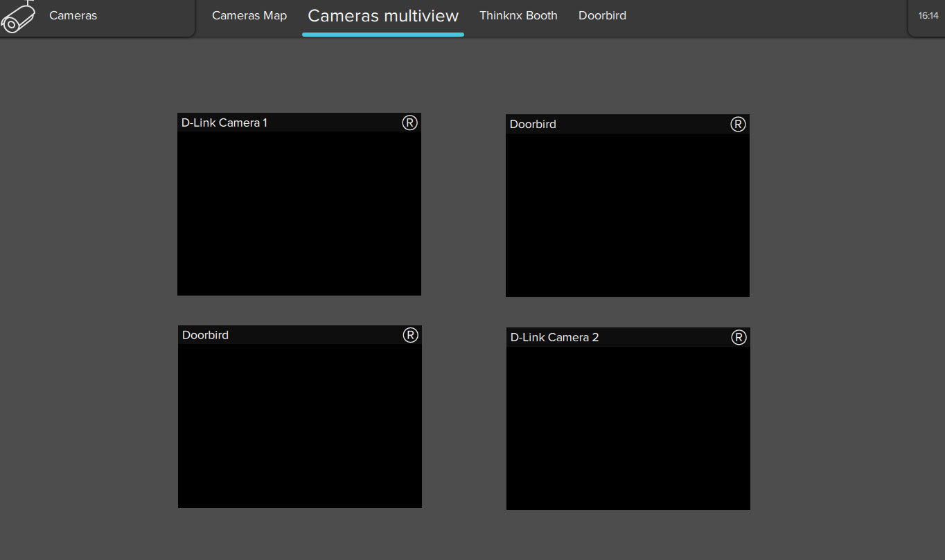Switch to the Cameras Map tab
Viewport: 945px width, 560px height.
(x=249, y=15)
